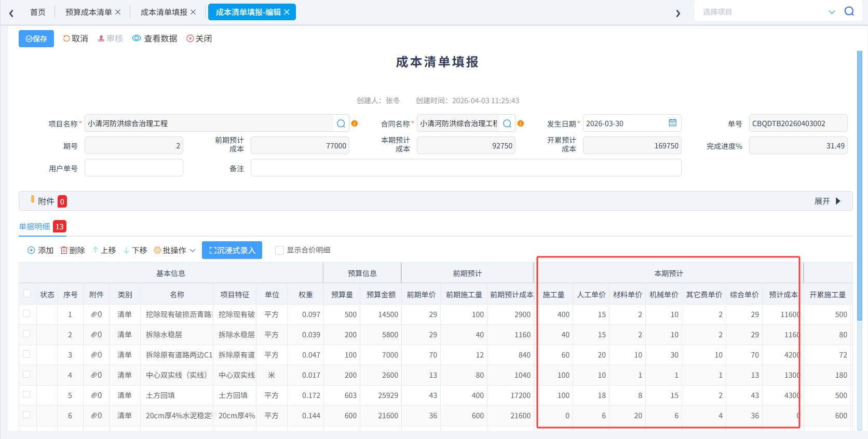Image resolution: width=868 pixels, height=439 pixels.
Task: Click the tab bar right arrow
Action: pyautogui.click(x=678, y=13)
